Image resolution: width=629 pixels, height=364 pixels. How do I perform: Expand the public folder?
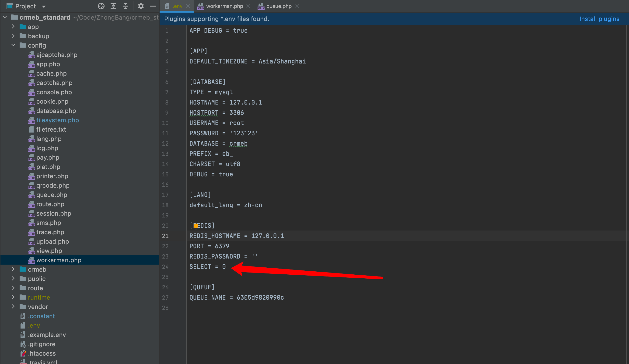[x=13, y=278]
